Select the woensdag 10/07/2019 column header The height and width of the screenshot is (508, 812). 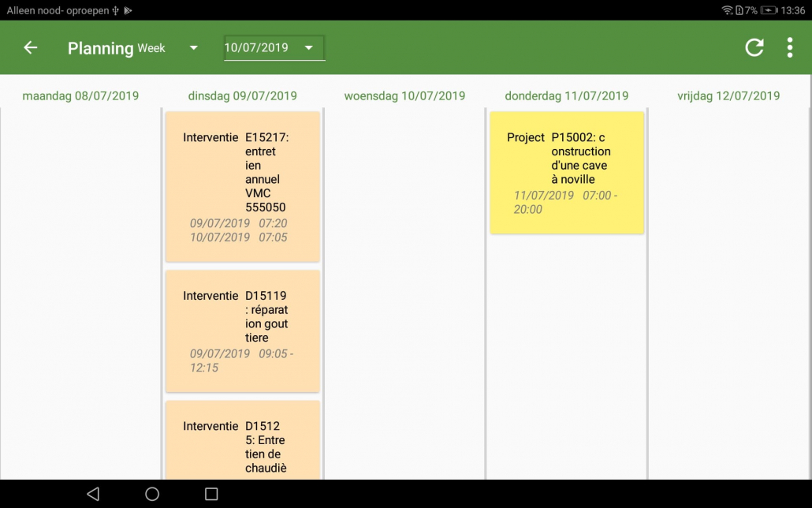tap(404, 96)
